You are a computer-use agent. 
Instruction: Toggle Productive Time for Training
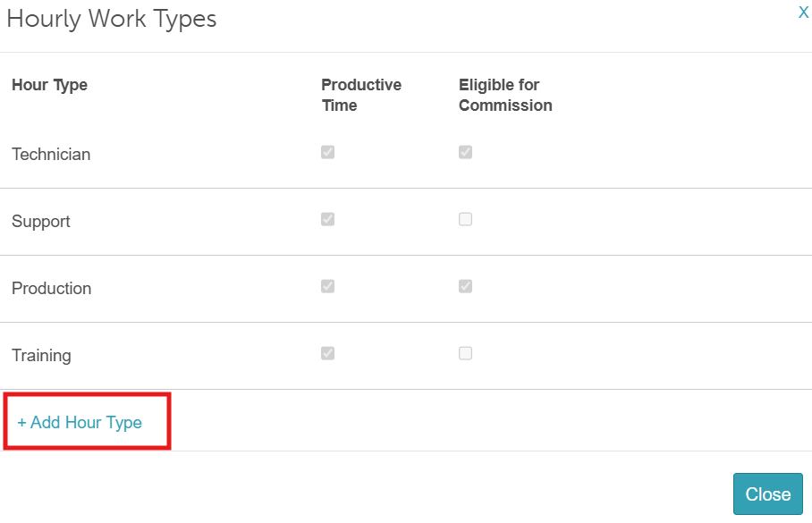coord(327,353)
